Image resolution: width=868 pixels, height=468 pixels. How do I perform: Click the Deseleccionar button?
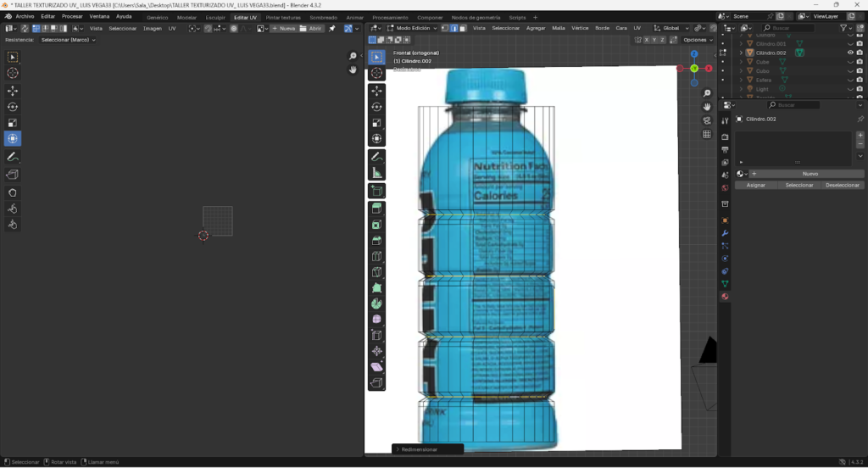coord(842,185)
